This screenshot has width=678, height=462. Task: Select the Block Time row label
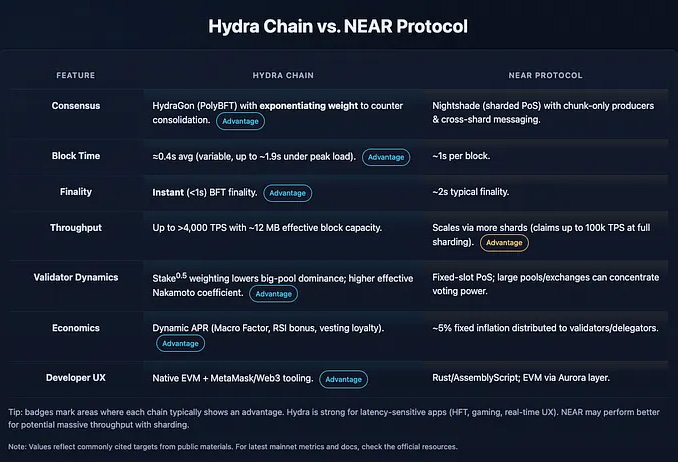(x=76, y=157)
